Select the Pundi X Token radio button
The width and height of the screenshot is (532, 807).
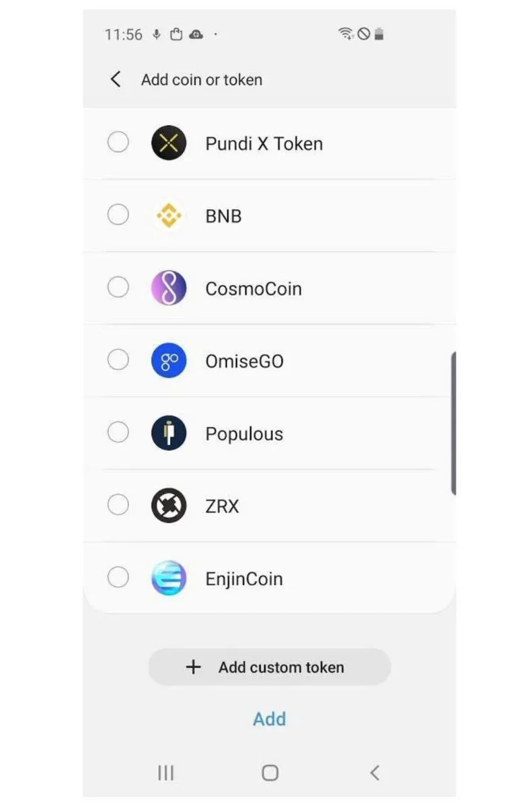pos(118,142)
